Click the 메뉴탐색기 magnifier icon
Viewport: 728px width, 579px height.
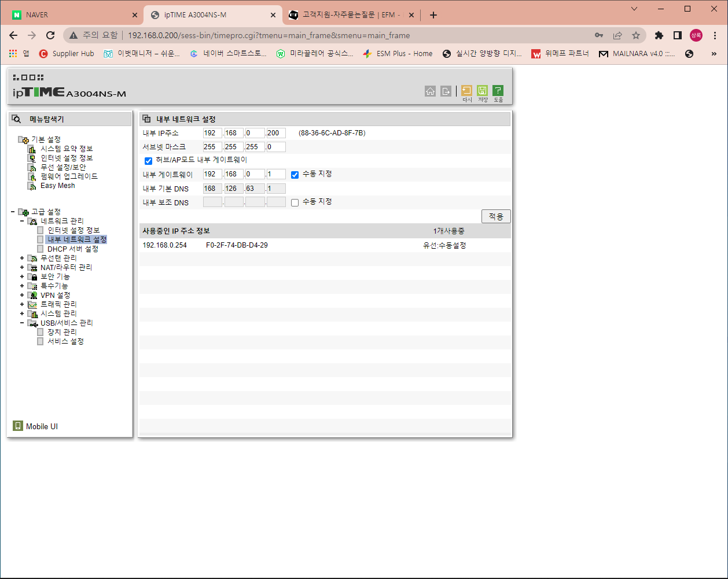click(16, 119)
